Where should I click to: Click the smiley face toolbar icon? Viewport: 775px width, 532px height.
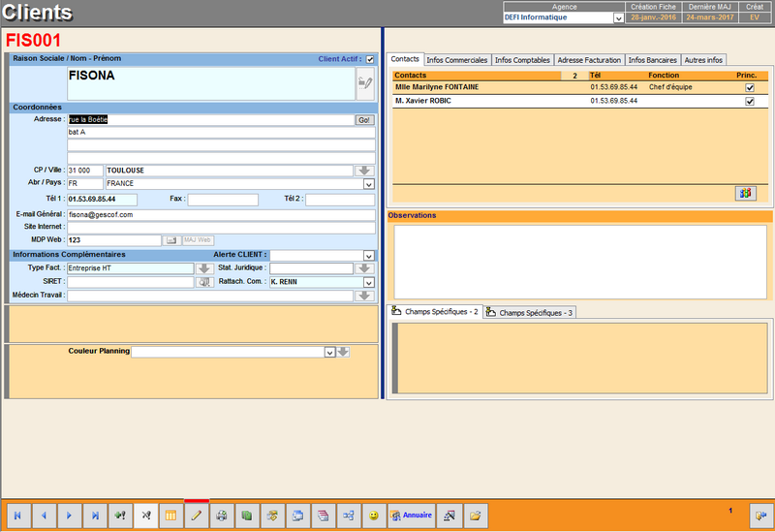point(373,516)
